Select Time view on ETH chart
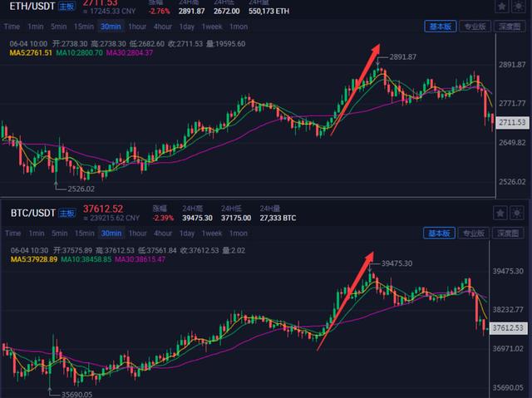Viewport: 532px width, 398px height. (12, 27)
